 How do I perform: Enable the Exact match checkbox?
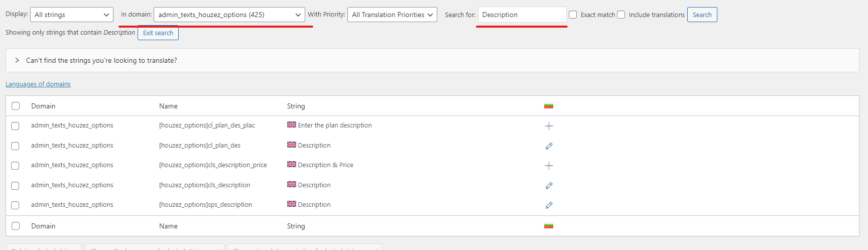click(573, 15)
